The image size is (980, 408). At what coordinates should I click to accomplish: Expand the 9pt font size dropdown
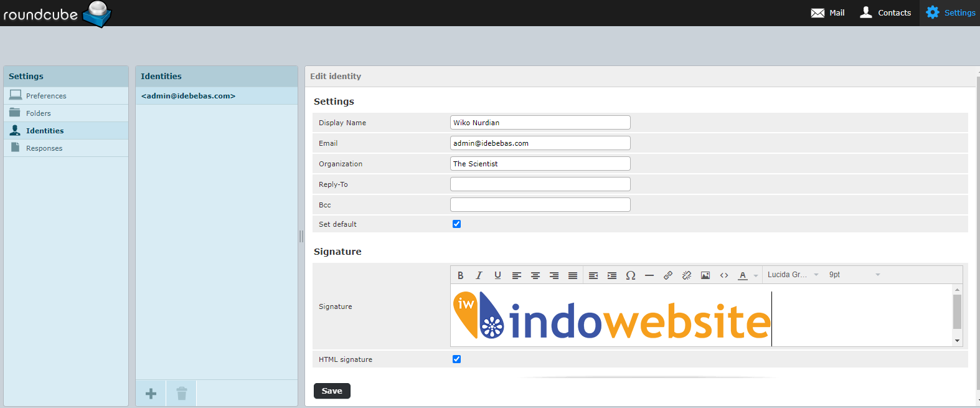tap(854, 275)
